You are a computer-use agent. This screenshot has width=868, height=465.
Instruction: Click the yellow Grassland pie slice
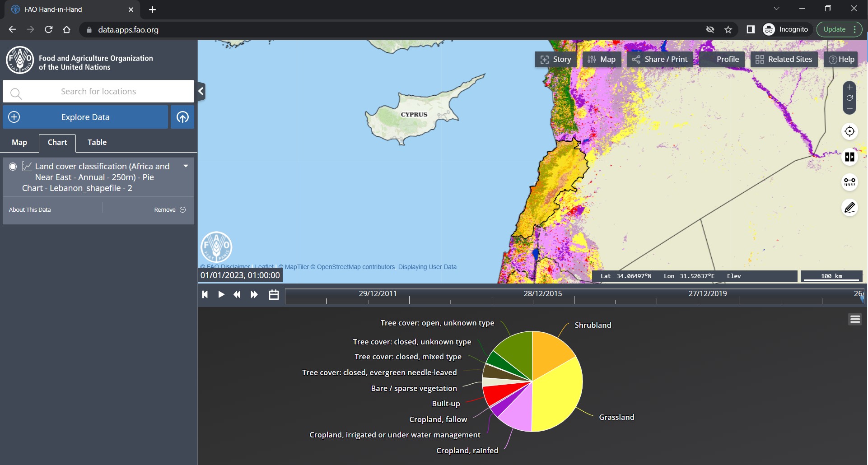(558, 397)
